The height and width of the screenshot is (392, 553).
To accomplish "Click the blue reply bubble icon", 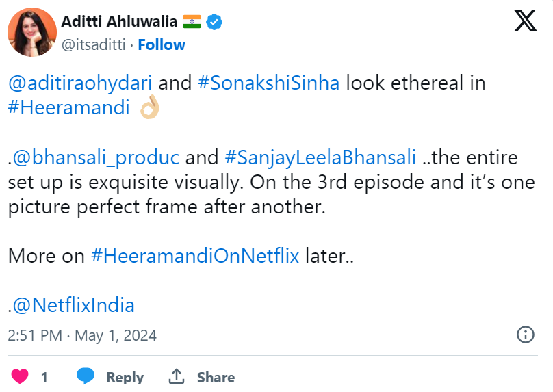I will point(86,377).
